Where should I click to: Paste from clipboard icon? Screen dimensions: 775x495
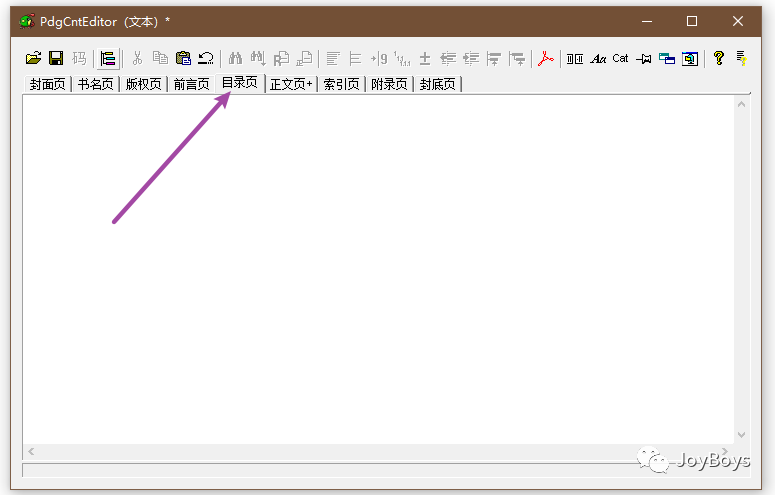click(x=183, y=58)
